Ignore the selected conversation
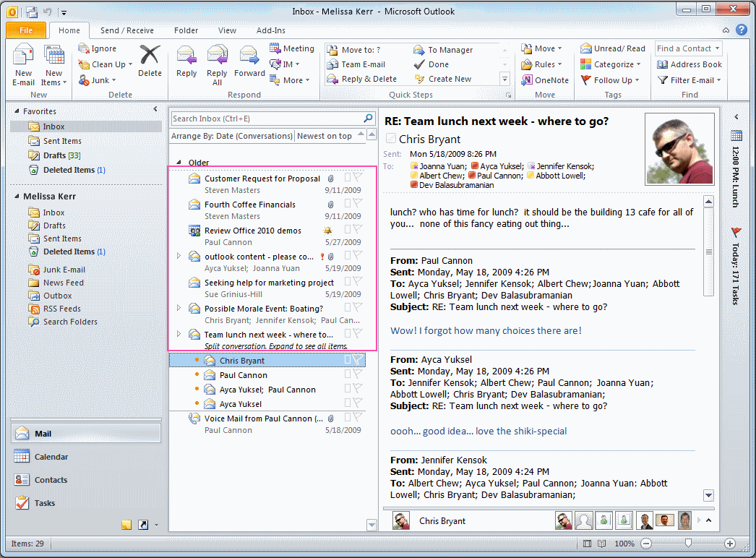 point(97,48)
